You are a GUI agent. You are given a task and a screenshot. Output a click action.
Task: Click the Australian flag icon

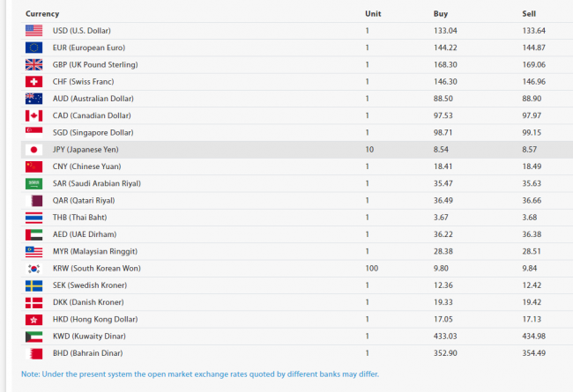pyautogui.click(x=34, y=99)
